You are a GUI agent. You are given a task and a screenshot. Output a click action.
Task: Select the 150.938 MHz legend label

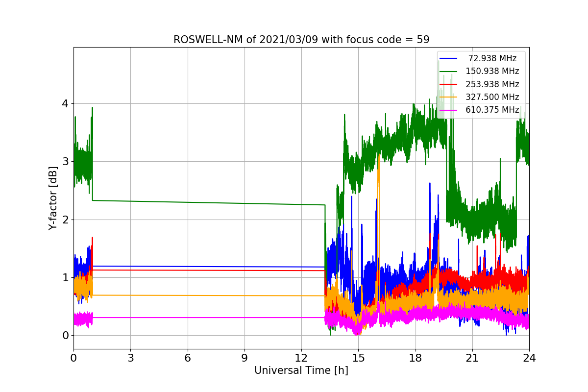coord(492,71)
